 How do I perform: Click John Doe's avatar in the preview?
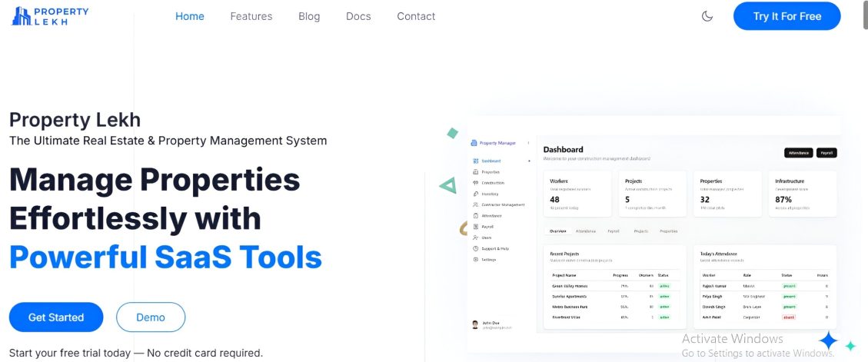pos(475,324)
